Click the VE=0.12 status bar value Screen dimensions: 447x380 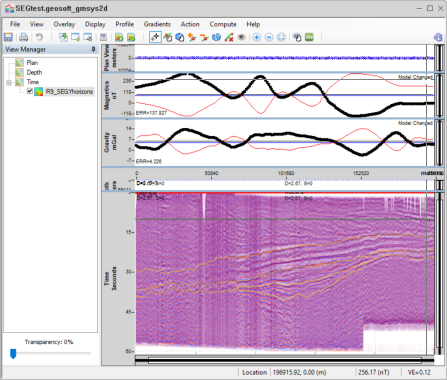(x=419, y=372)
